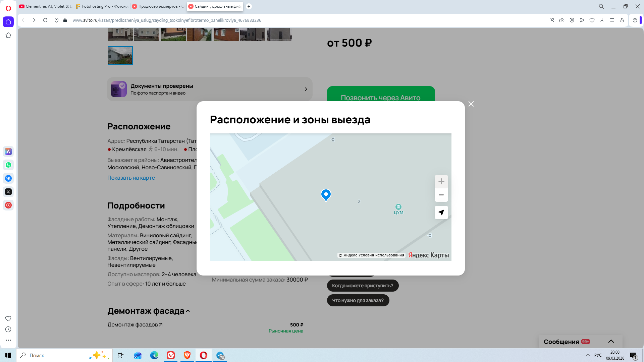Expand the Сообщения chat panel
The height and width of the screenshot is (362, 644).
[611, 341]
